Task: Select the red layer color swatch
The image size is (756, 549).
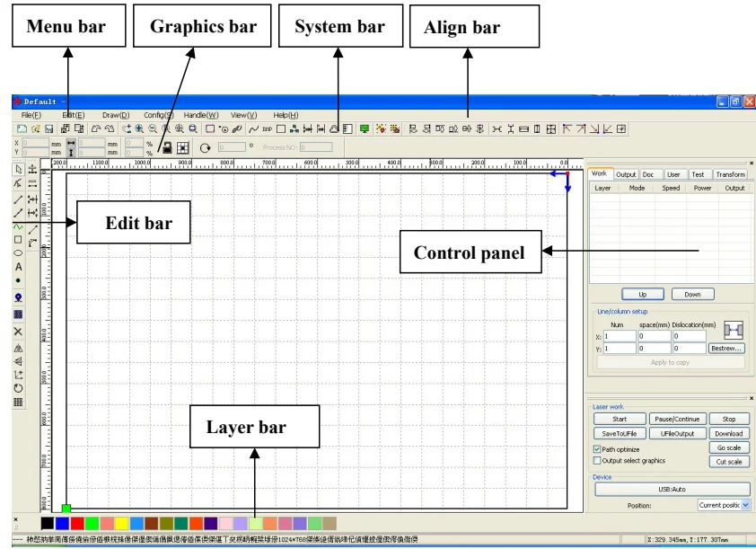Action: coord(77,524)
